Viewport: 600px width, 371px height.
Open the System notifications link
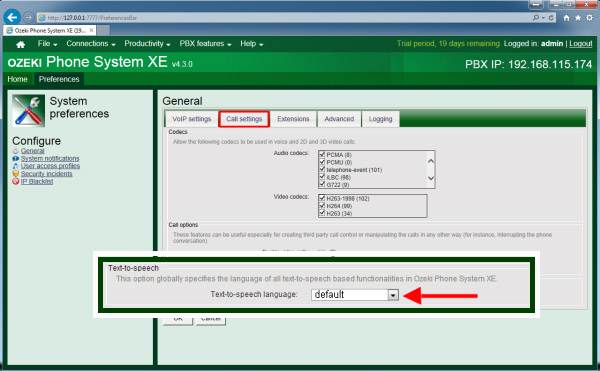[50, 158]
